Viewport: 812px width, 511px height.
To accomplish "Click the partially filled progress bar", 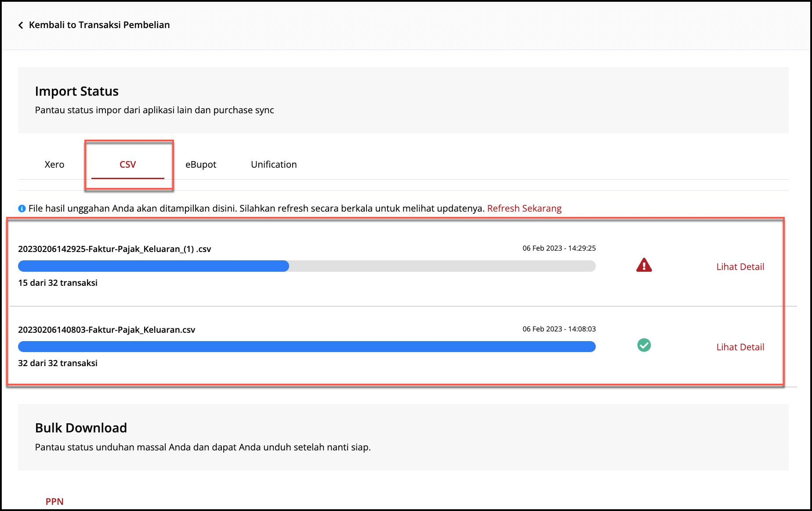I will click(x=307, y=266).
